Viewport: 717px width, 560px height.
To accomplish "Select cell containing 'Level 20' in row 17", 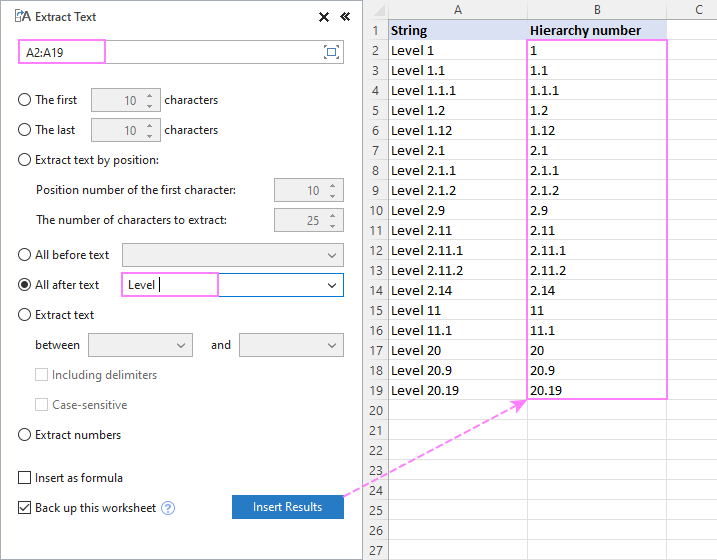I will pos(458,351).
